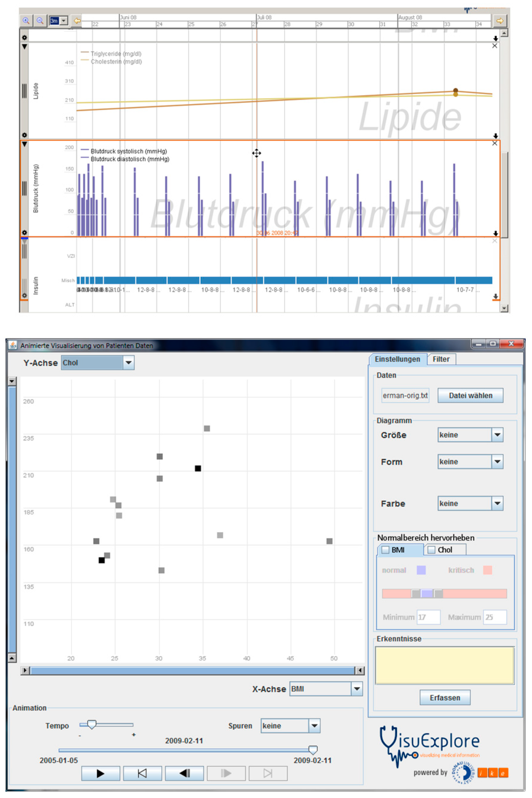Open the X-Achse BMI dropdown
The height and width of the screenshot is (798, 532).
356,689
